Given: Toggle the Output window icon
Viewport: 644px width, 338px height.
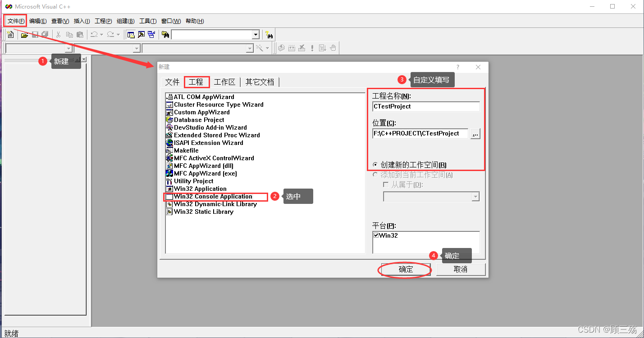Looking at the screenshot, I should click(141, 35).
